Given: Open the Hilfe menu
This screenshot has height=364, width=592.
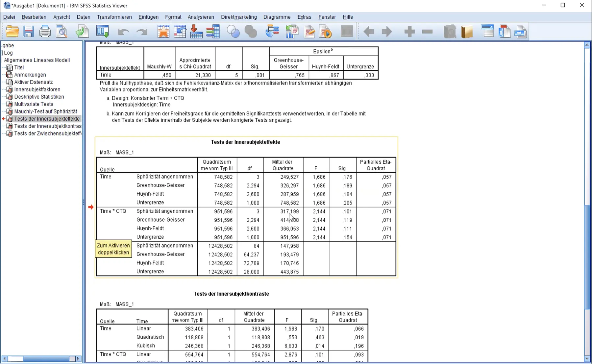Looking at the screenshot, I should (x=348, y=17).
